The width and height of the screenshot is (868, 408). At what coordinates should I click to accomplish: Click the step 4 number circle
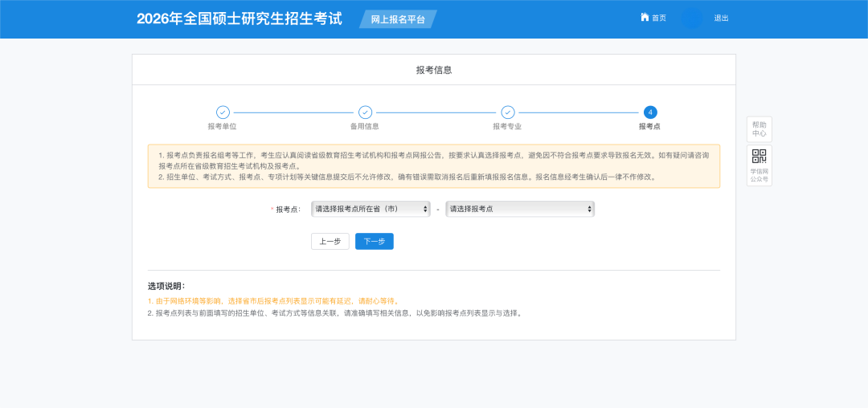[650, 112]
